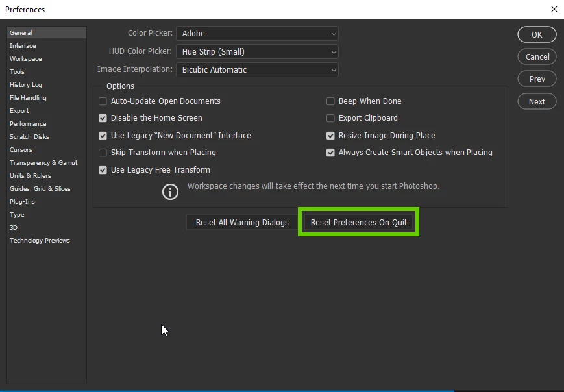Uncheck Resize Image During Place
The width and height of the screenshot is (564, 392).
[x=330, y=136]
